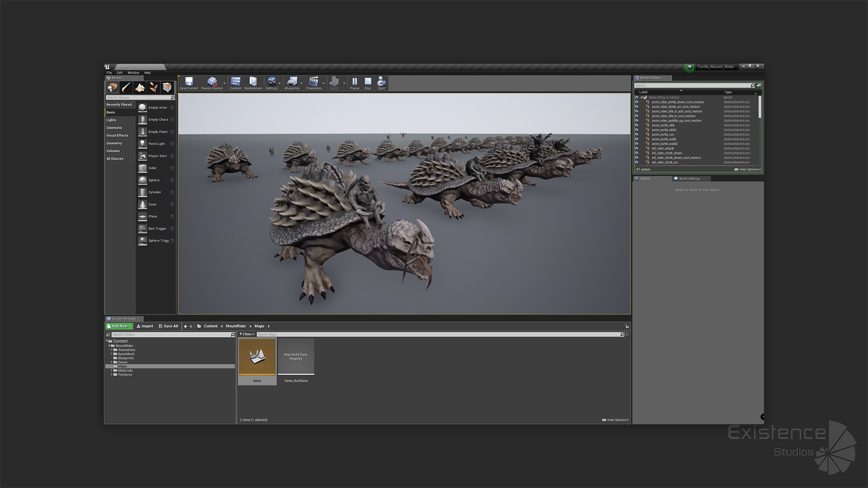Toggle visibility of anim_turtle_run actor

[x=637, y=135]
